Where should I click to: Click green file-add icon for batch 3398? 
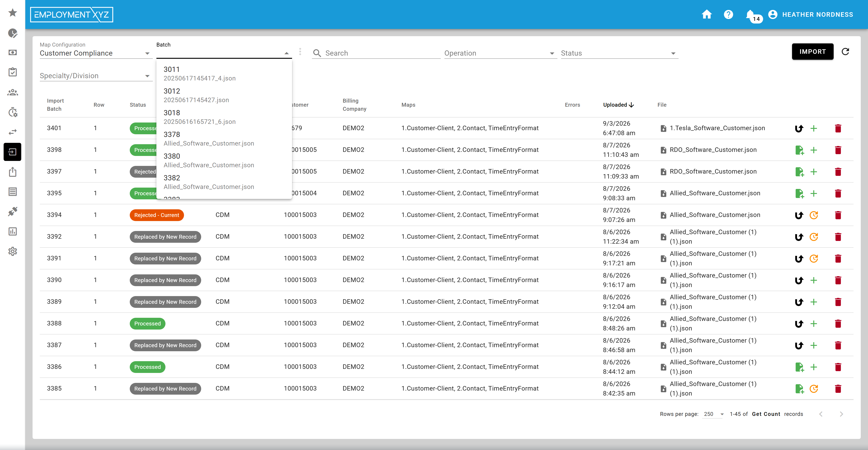pyautogui.click(x=799, y=150)
